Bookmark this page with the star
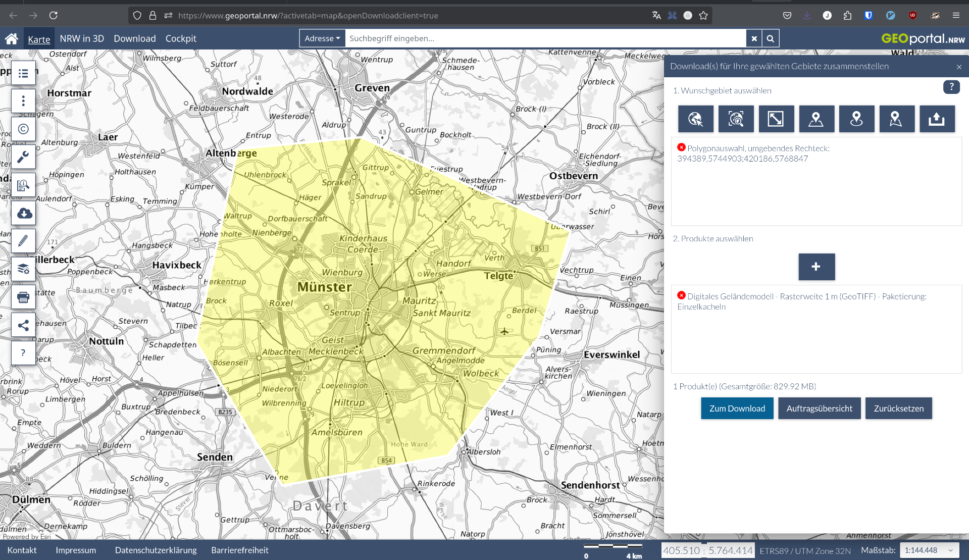969x560 pixels. click(703, 15)
